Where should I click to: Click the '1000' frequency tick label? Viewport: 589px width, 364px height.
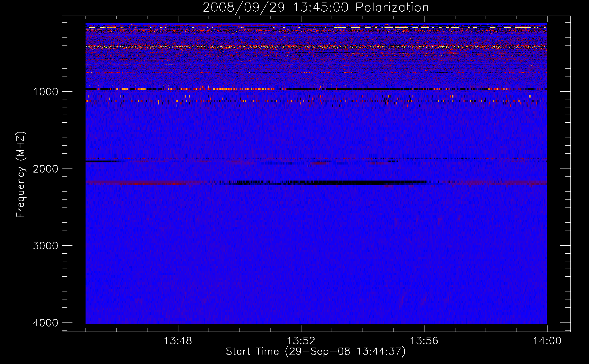[x=46, y=91]
